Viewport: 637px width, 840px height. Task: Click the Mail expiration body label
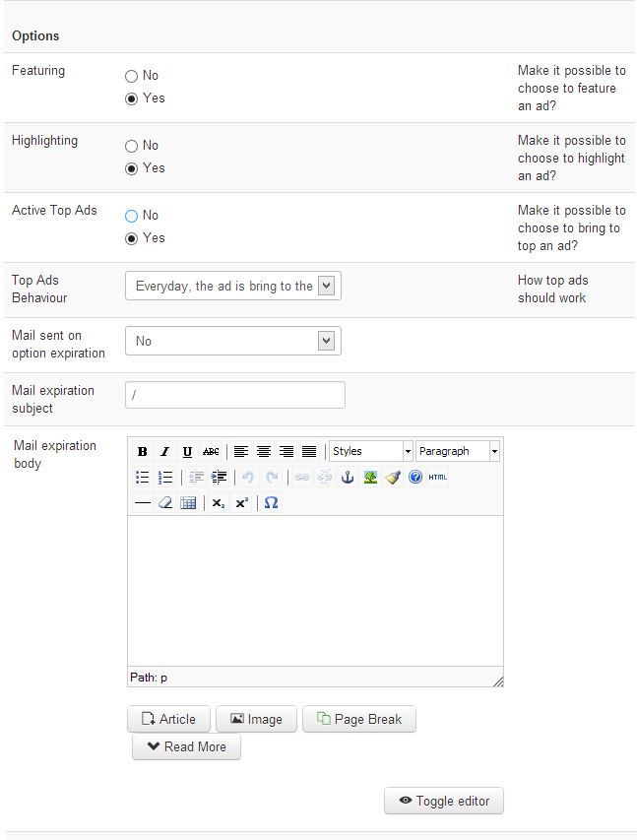(55, 454)
